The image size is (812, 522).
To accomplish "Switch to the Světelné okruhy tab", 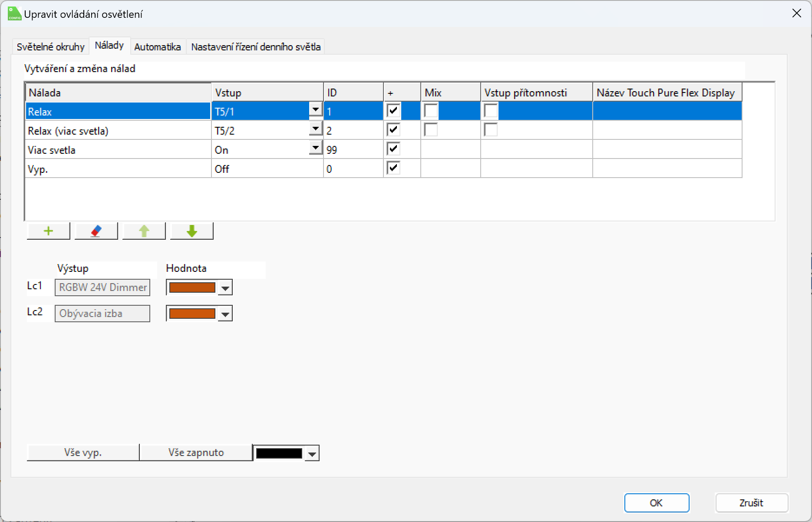I will [50, 47].
